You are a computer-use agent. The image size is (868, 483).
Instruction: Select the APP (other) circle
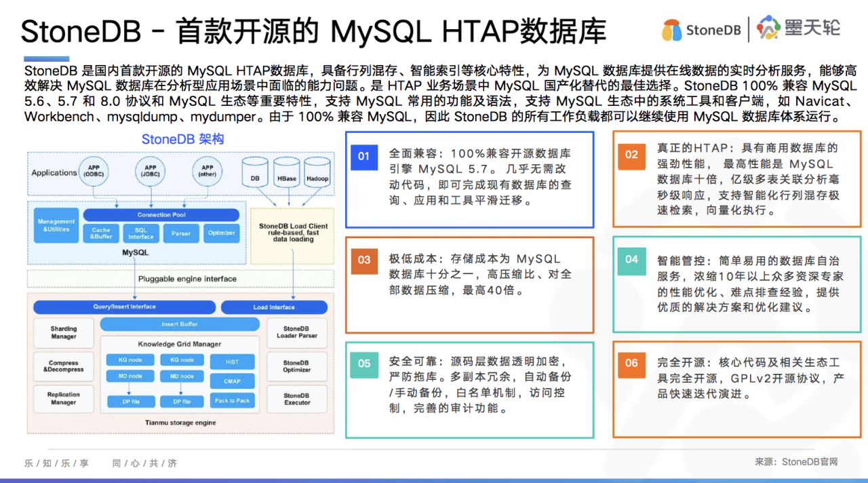pos(208,172)
